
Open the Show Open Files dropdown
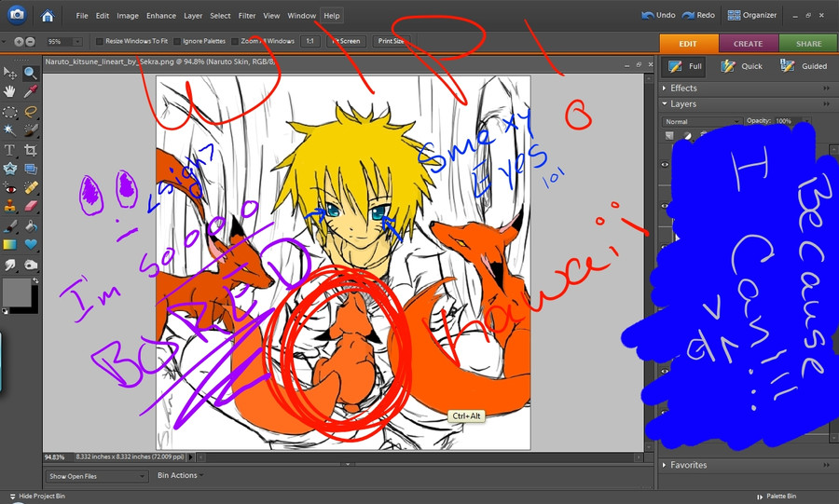click(x=96, y=476)
